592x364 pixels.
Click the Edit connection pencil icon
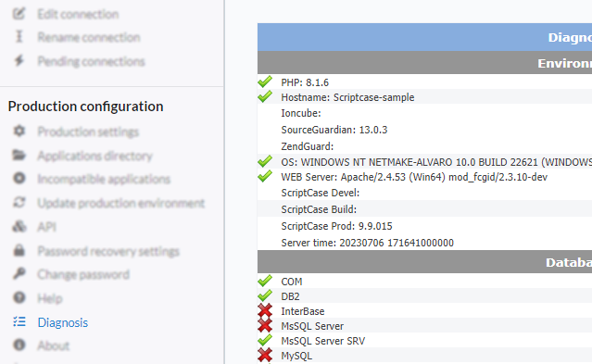pos(19,14)
